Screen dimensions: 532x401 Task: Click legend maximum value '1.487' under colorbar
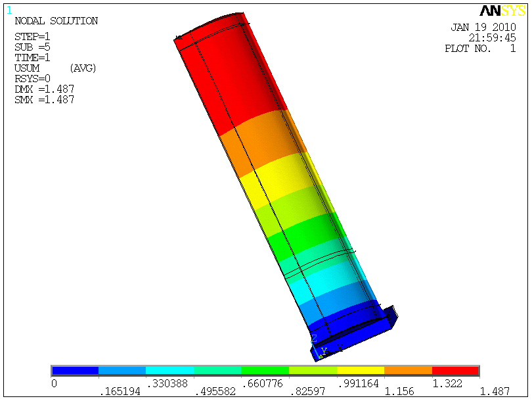(x=495, y=392)
